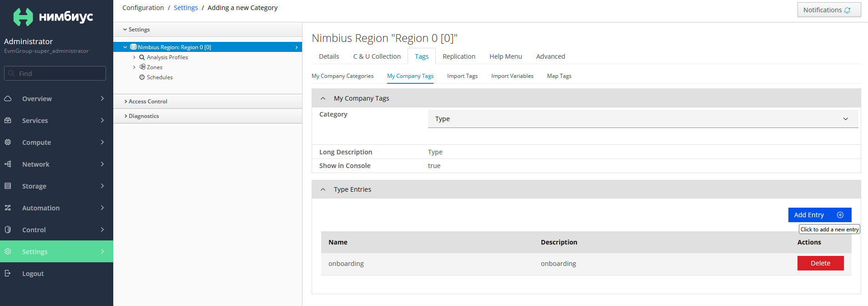Click the Compute chip icon
Image resolution: width=868 pixels, height=306 pixels.
point(8,142)
